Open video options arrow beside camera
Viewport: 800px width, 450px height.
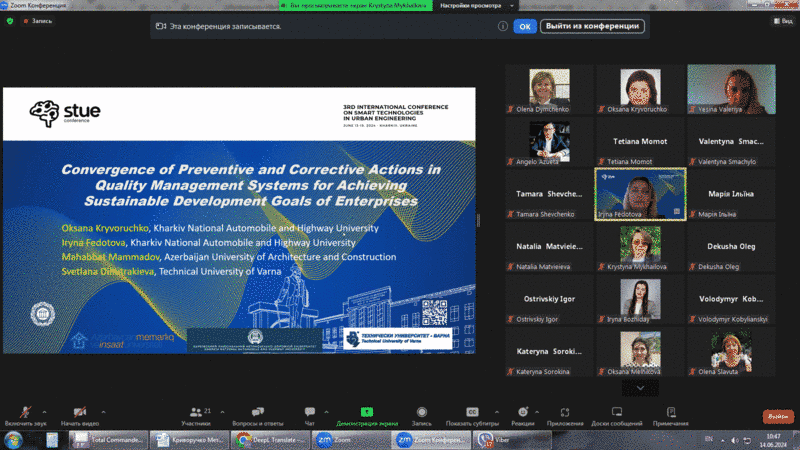(x=104, y=412)
